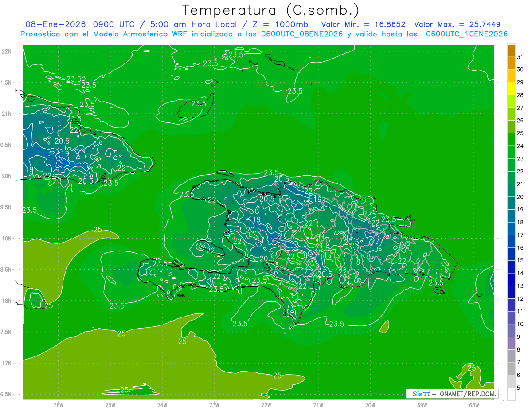Click the legend value "31"
The height and width of the screenshot is (411, 532).
point(520,57)
